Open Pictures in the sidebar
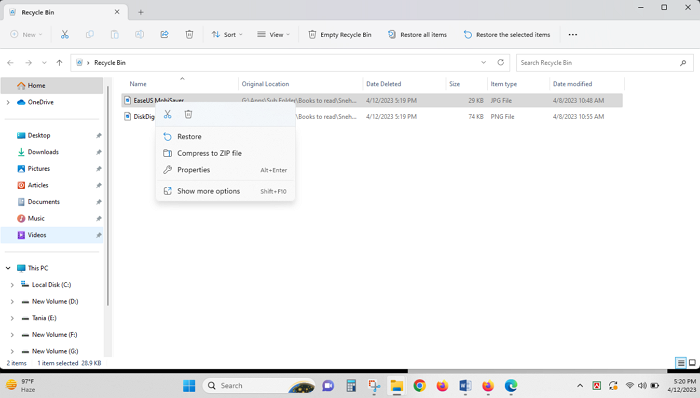The width and height of the screenshot is (700, 398). [52, 169]
